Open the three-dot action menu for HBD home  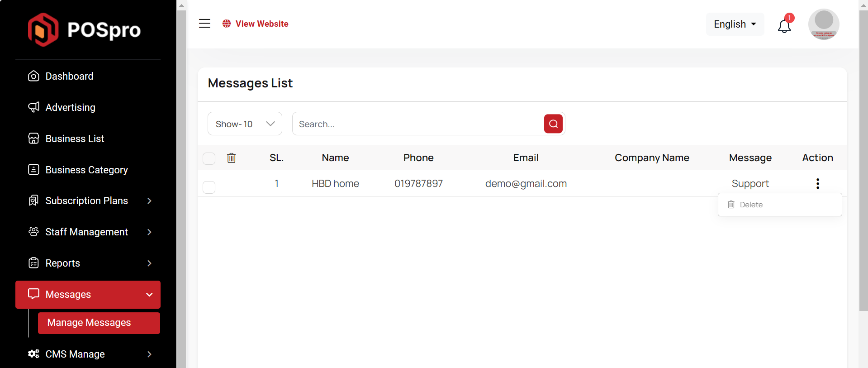point(817,183)
